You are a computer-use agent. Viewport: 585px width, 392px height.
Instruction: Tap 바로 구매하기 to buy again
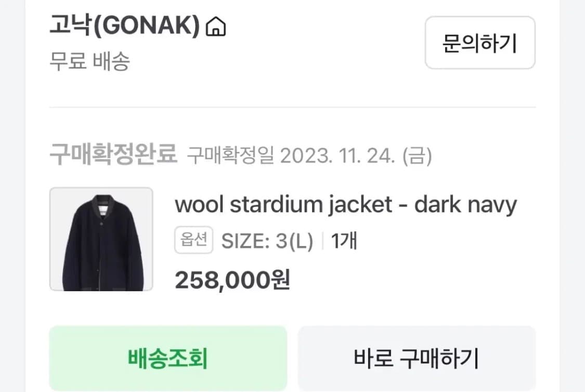(x=417, y=358)
